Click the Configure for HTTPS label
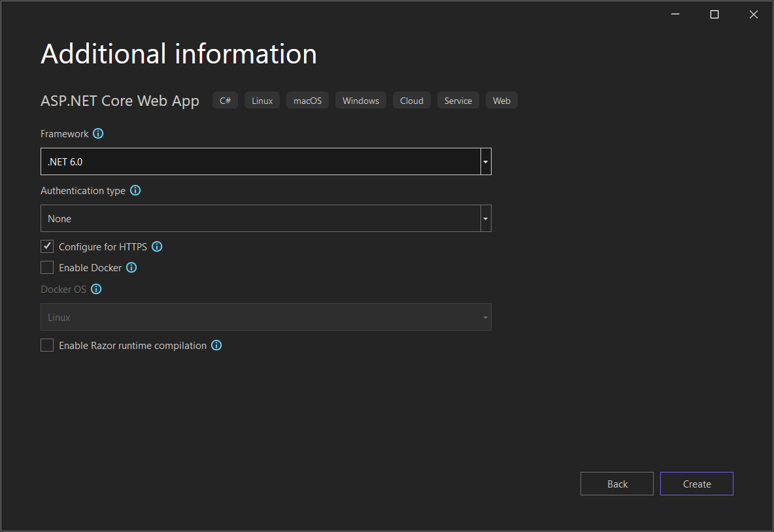This screenshot has width=774, height=532. (x=103, y=247)
